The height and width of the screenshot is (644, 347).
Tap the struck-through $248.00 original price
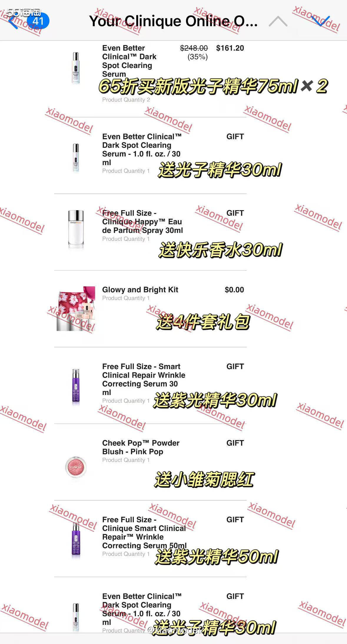point(194,48)
